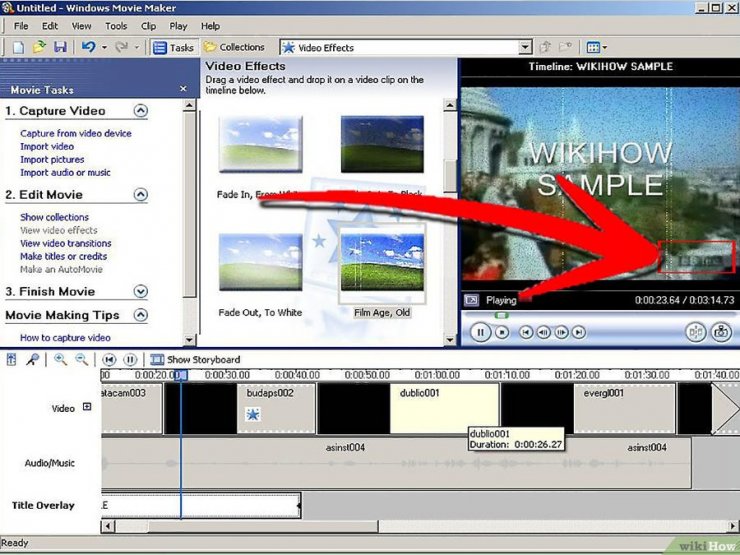This screenshot has height=555, width=740.
Task: Step to the next frame
Action: (x=561, y=332)
